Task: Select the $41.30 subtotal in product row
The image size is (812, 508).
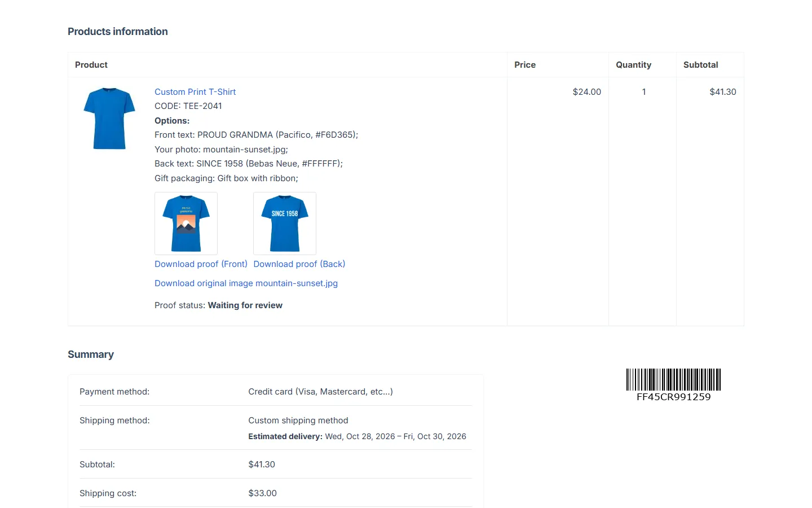Action: point(723,91)
